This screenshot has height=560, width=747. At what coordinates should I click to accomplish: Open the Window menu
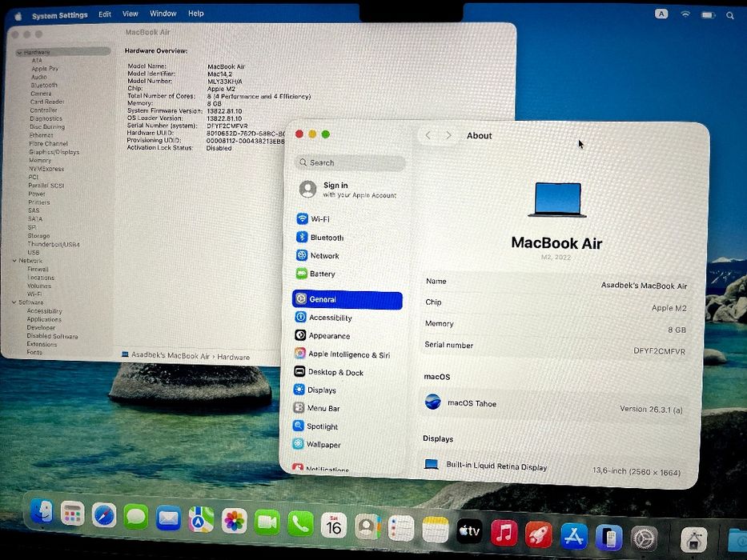(163, 14)
